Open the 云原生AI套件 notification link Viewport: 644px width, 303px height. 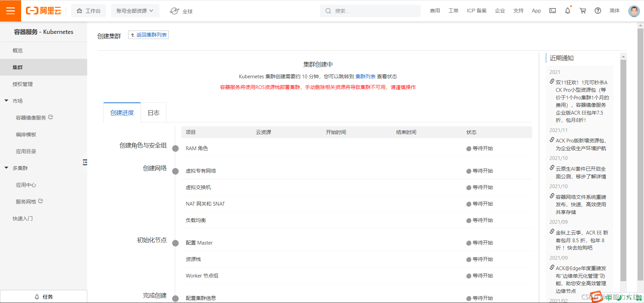coord(581,173)
